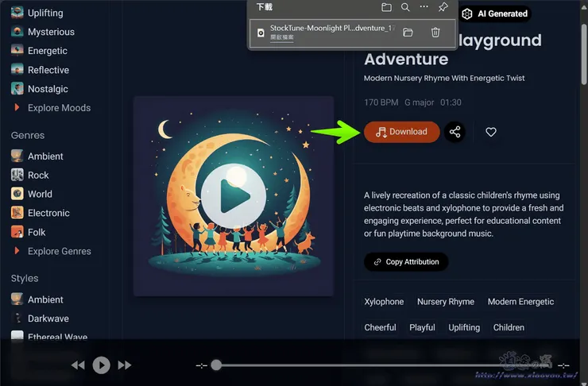Open the Rock genre icon
The height and width of the screenshot is (386, 588).
(17, 175)
